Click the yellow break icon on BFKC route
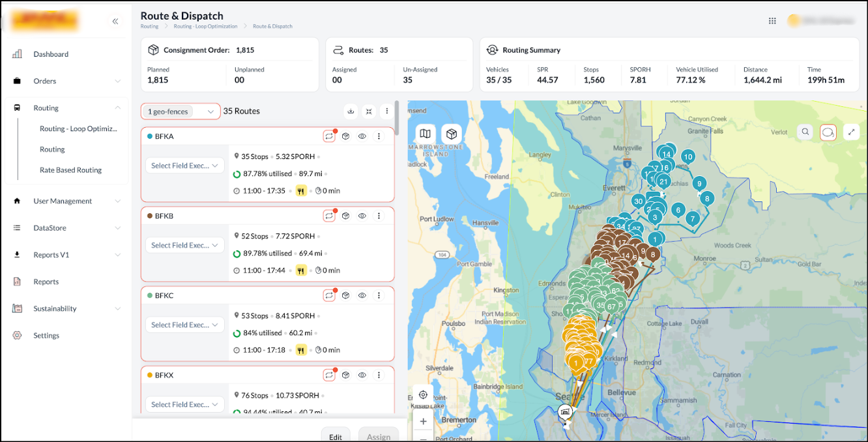868x442 pixels. [301, 350]
